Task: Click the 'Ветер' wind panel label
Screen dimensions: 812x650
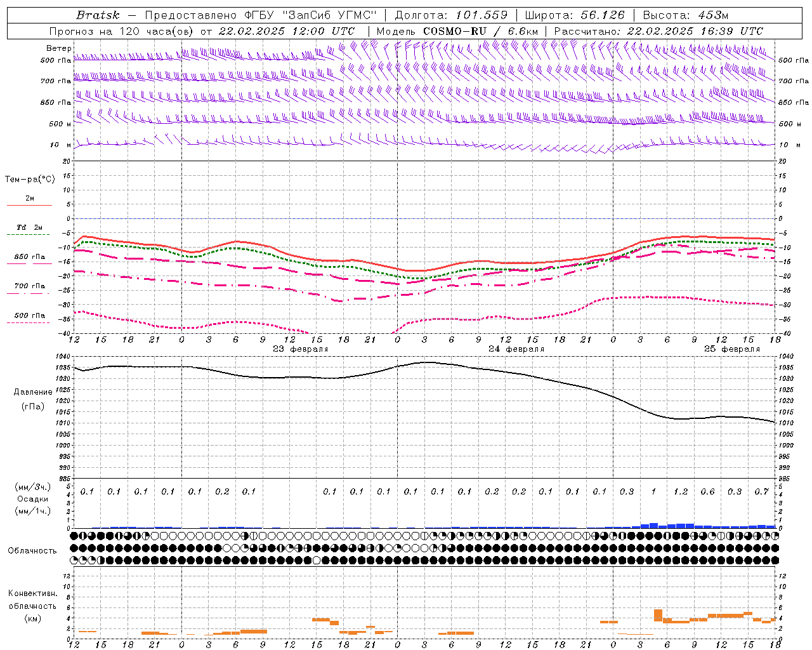Action: [58, 48]
